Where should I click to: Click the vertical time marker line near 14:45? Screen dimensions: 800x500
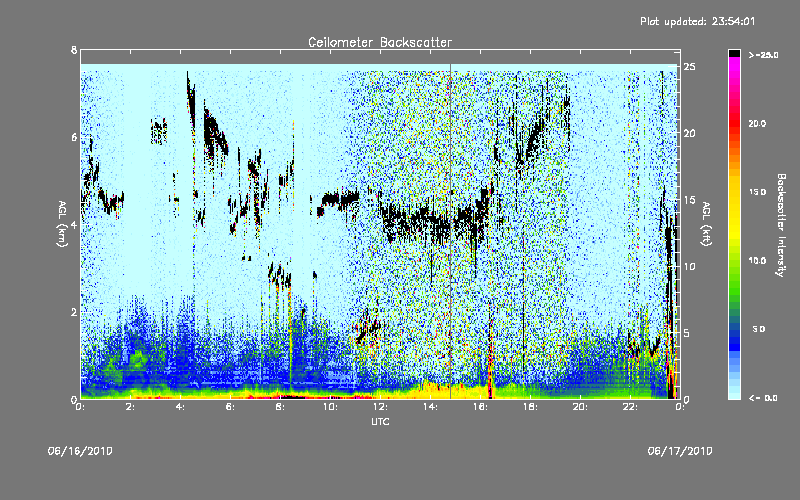point(451,231)
